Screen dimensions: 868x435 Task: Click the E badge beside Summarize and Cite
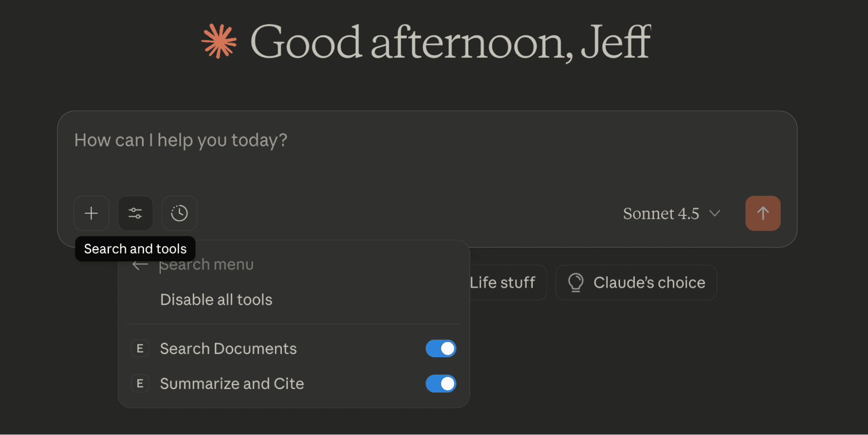pos(139,383)
